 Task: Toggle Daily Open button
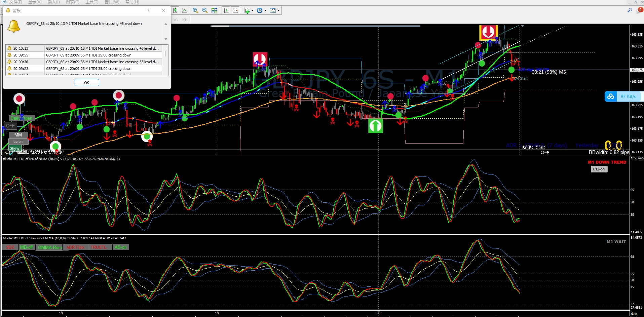tap(22, 118)
